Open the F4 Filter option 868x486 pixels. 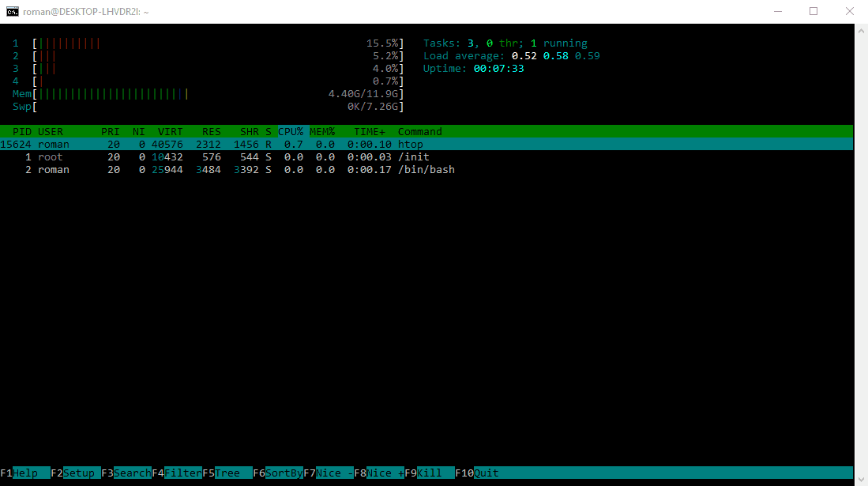177,473
